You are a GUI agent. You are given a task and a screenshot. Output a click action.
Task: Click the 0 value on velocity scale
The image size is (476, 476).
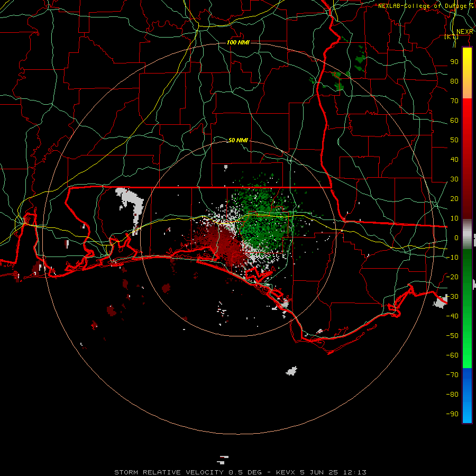point(456,238)
